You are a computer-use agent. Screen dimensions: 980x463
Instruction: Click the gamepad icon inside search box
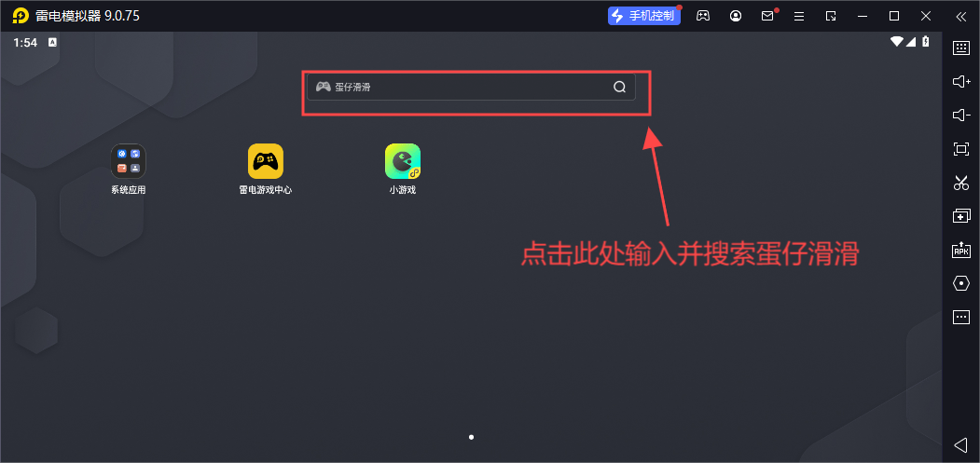[324, 87]
